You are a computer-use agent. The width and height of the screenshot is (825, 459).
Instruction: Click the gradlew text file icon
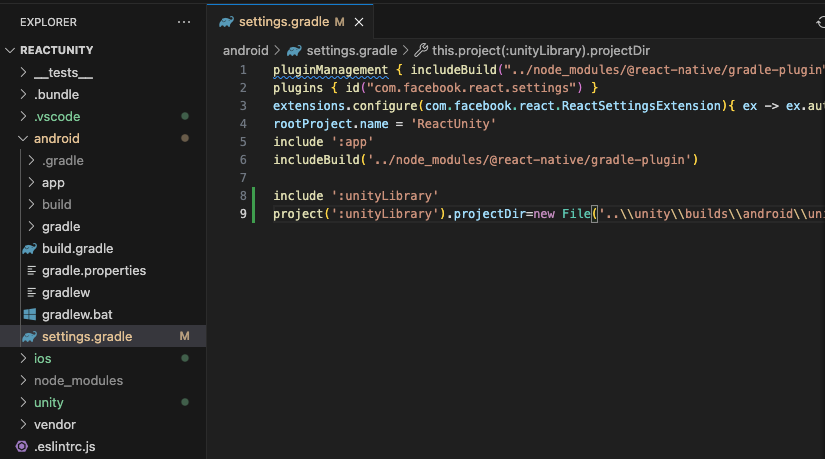[x=31, y=293]
